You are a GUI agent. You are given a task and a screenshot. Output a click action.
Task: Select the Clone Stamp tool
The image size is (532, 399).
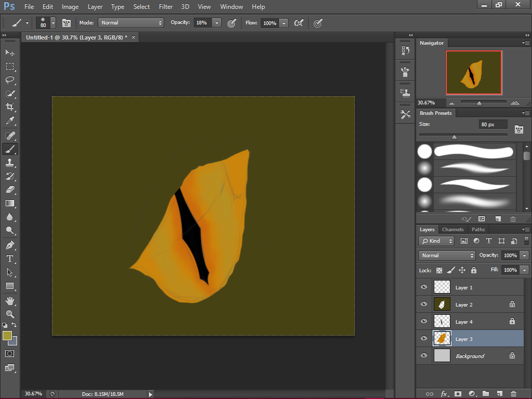pyautogui.click(x=9, y=163)
